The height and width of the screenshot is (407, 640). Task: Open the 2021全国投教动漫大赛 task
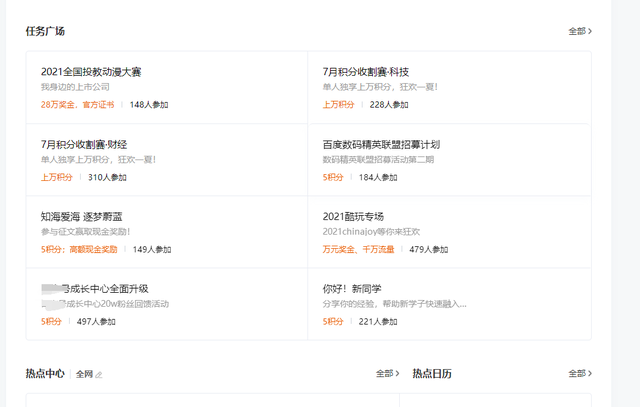[91, 72]
